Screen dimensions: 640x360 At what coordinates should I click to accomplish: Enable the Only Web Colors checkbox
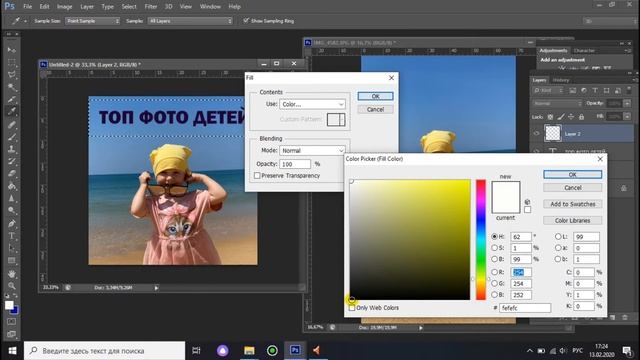pos(352,308)
